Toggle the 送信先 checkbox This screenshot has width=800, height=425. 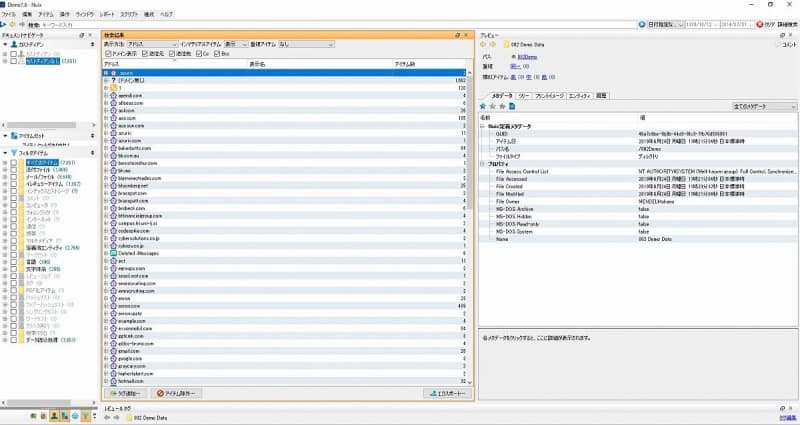click(172, 54)
